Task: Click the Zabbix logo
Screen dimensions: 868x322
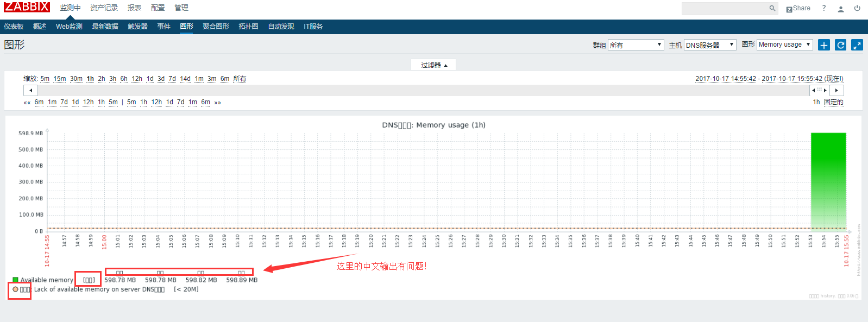Action: 27,7
